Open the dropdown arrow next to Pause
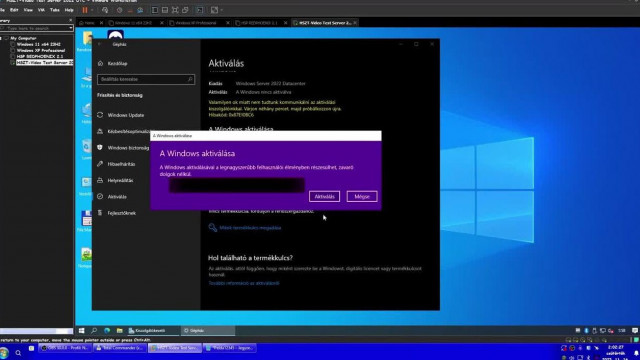The image size is (640, 360). tap(92, 10)
